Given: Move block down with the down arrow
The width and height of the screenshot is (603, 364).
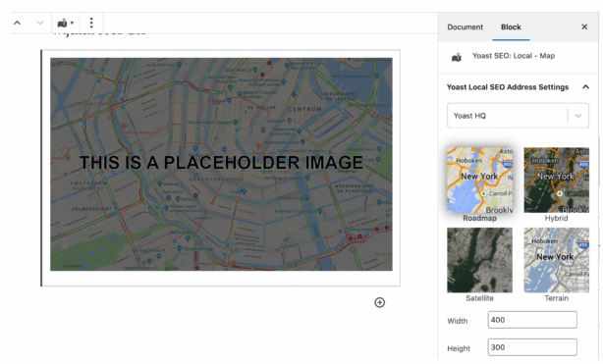Looking at the screenshot, I should click(39, 24).
